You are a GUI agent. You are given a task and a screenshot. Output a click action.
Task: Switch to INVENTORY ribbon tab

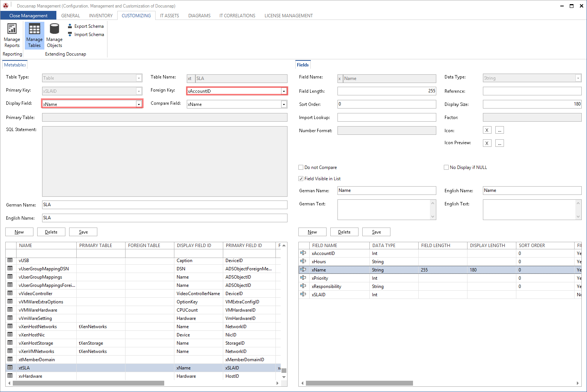pyautogui.click(x=101, y=16)
